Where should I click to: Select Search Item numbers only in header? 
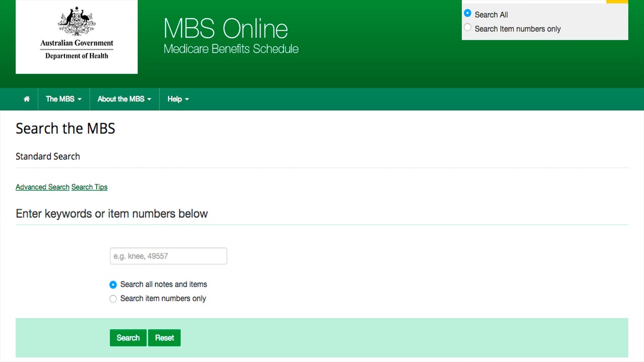[468, 28]
